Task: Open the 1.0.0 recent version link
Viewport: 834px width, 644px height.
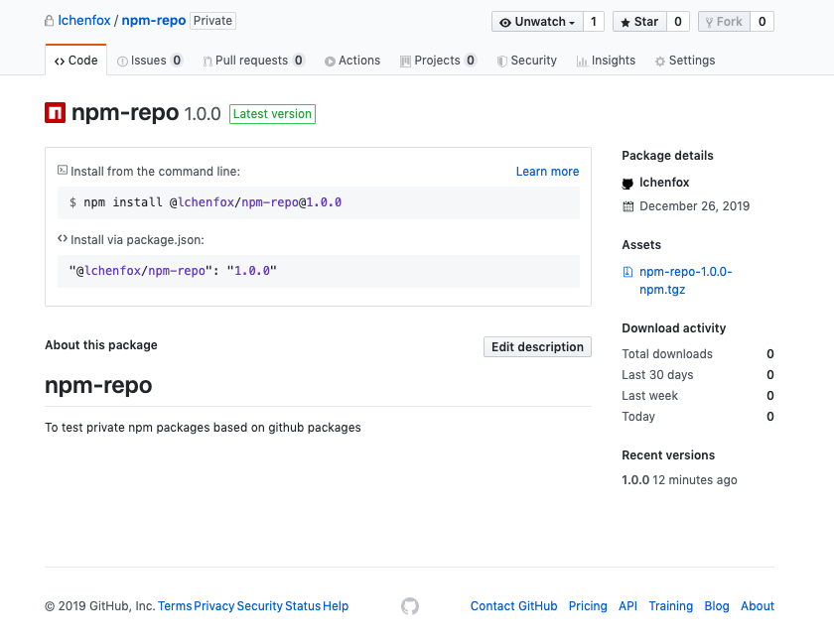Action: point(635,480)
